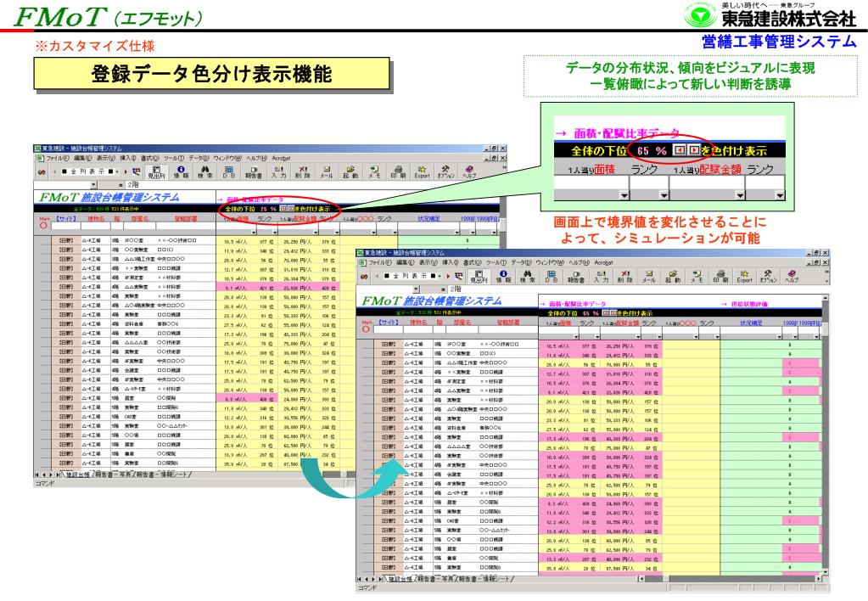Click 部屋名 column header in back window
Image resolution: width=868 pixels, height=601 pixels.
pos(139,219)
